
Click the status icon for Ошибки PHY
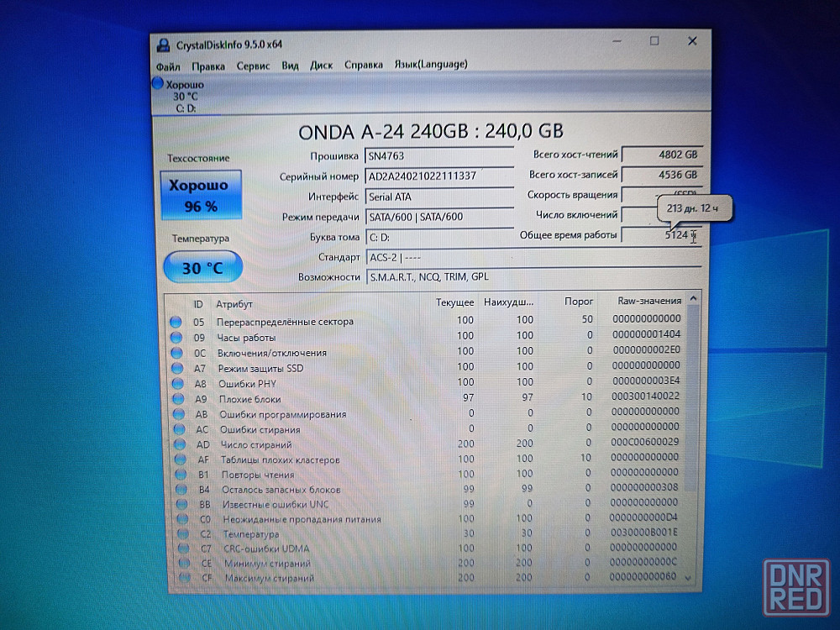tap(178, 384)
